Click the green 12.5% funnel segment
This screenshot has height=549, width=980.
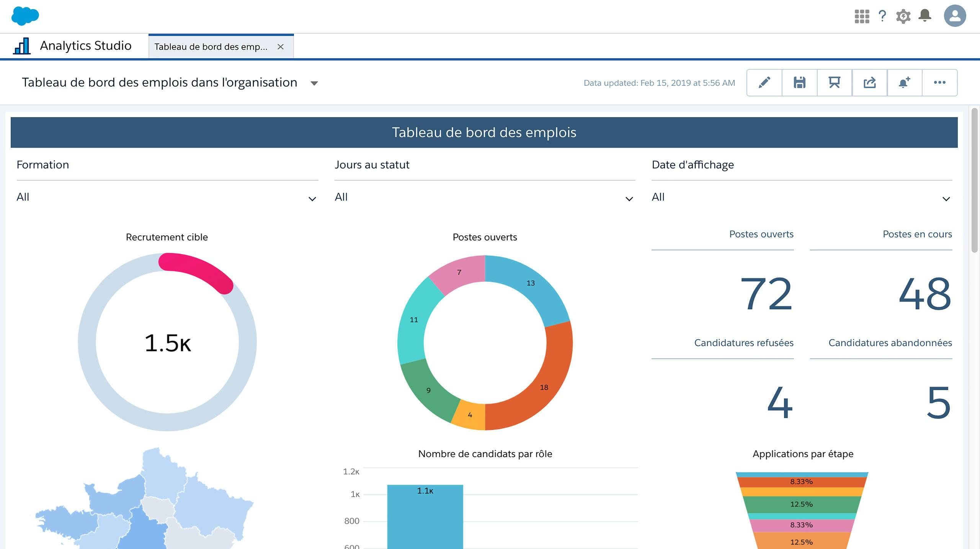click(x=802, y=505)
